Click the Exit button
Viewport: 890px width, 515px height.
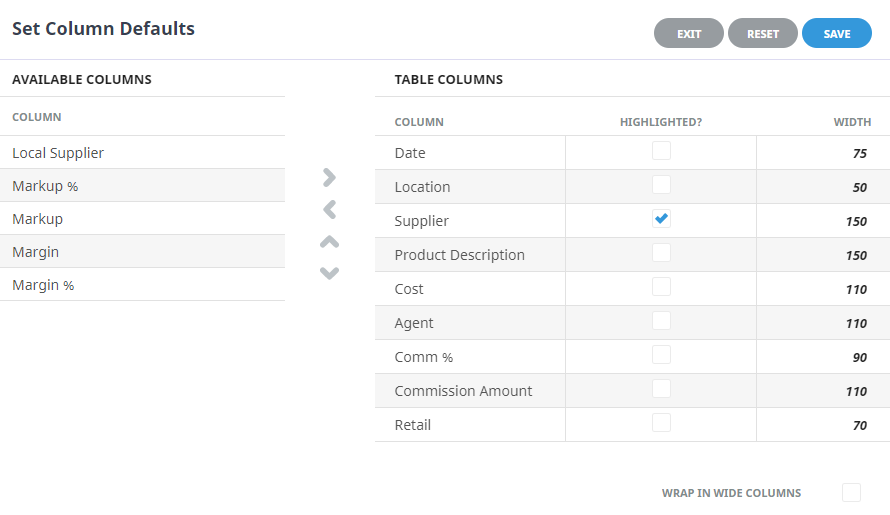[x=689, y=34]
